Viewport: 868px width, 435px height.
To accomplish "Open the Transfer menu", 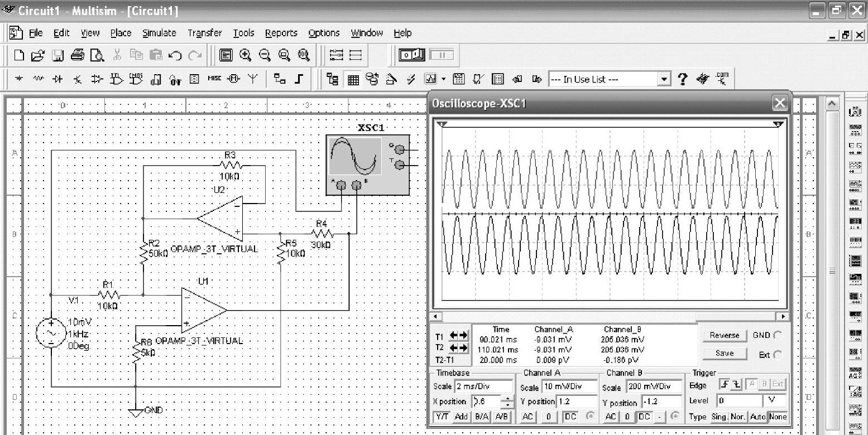I will (204, 33).
